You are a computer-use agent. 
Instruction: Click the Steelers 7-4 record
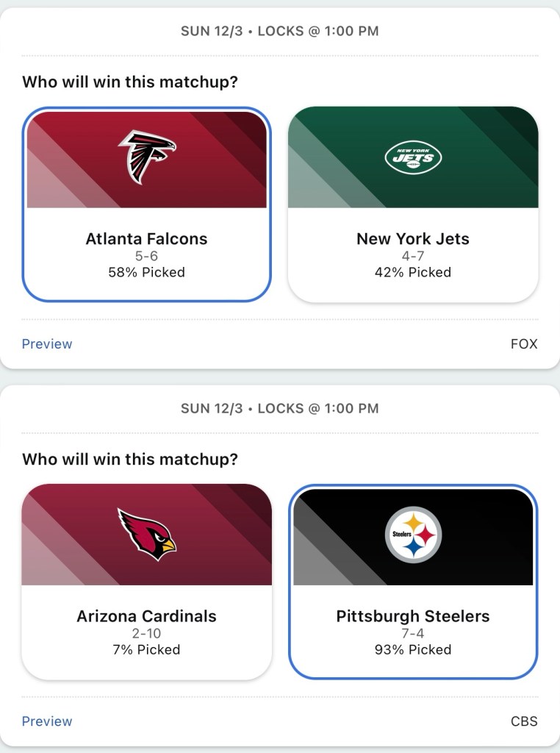coord(413,634)
